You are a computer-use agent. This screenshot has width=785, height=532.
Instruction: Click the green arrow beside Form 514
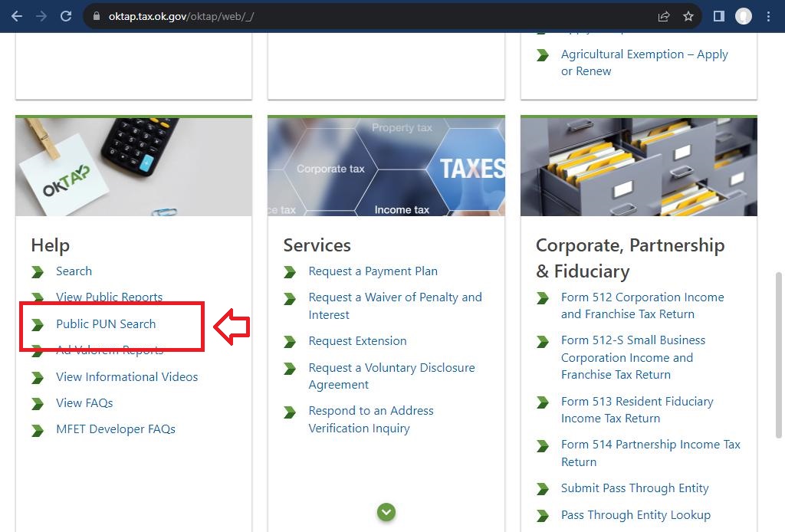tap(543, 445)
